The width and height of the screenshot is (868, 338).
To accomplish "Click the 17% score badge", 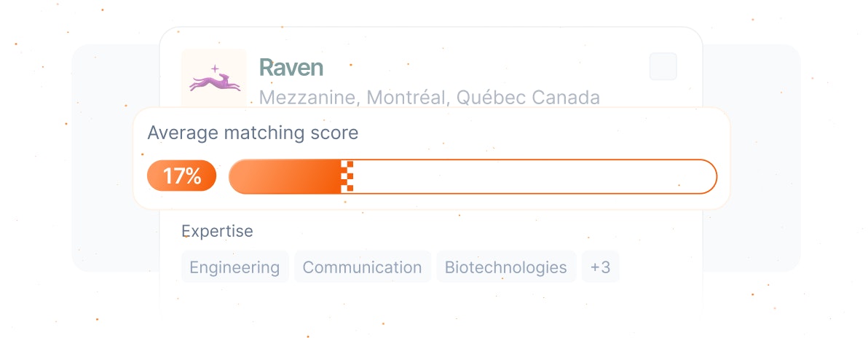I will pos(181,176).
